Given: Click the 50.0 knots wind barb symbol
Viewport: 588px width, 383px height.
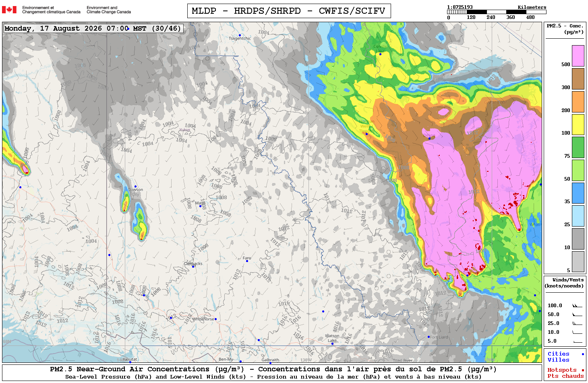Looking at the screenshot, I should point(577,314).
